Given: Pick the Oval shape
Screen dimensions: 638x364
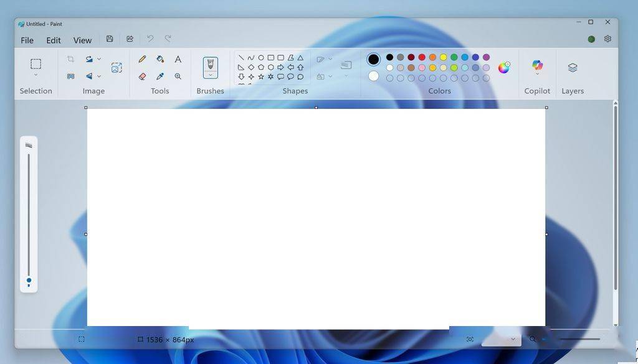Looking at the screenshot, I should (x=260, y=57).
